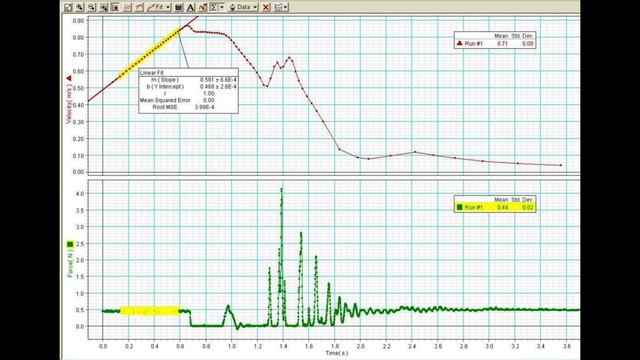This screenshot has height=360, width=640.
Task: Click the Velocity (m/s) axis label
Action: (x=69, y=104)
